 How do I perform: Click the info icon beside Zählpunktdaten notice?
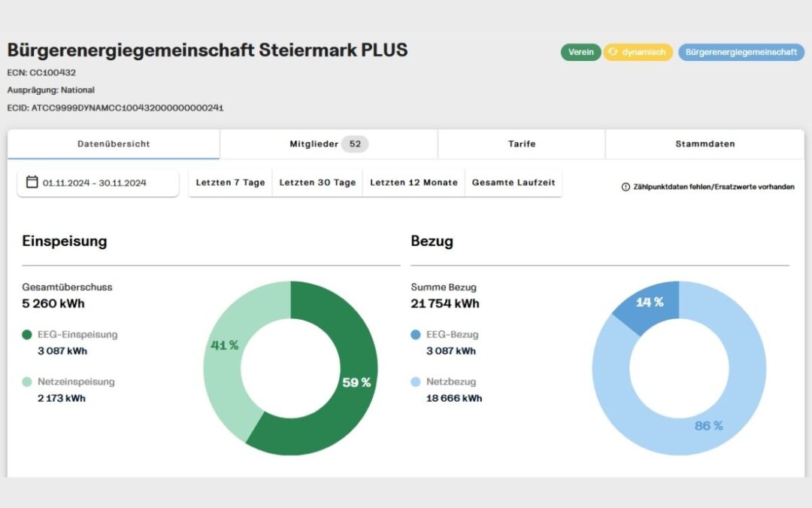[x=626, y=187]
